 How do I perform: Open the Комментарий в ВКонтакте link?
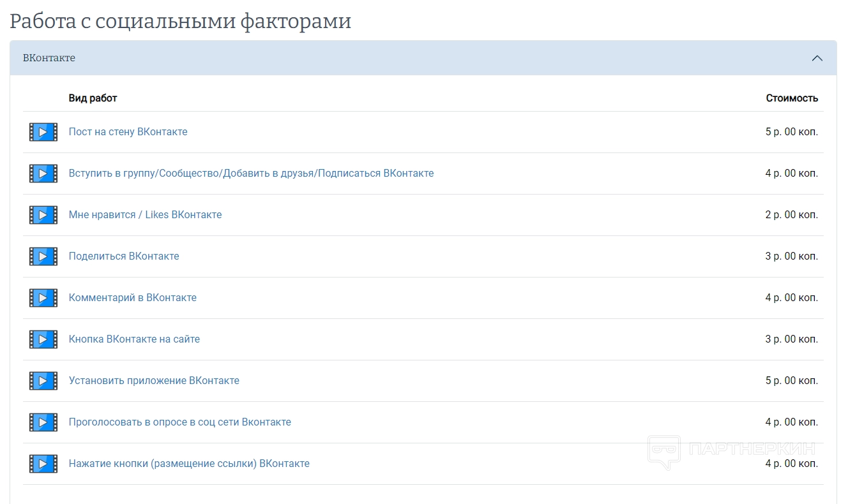coord(133,298)
